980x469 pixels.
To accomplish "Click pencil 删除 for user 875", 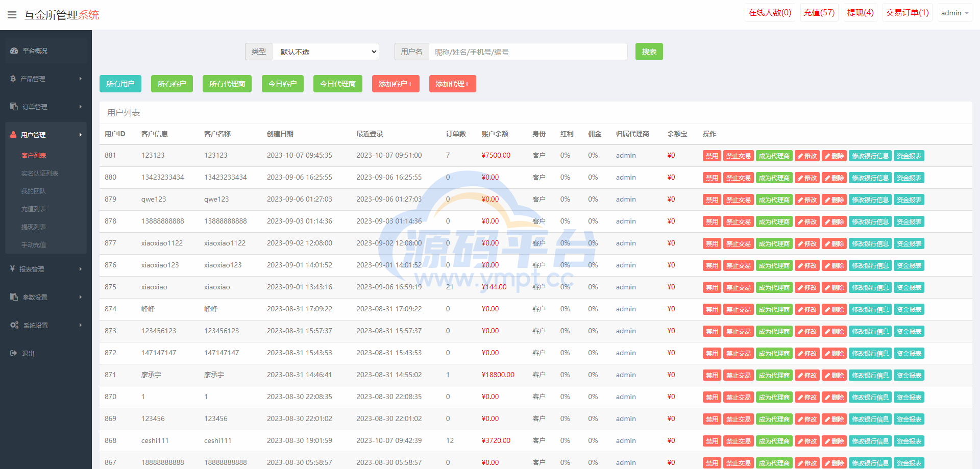I will pos(834,287).
